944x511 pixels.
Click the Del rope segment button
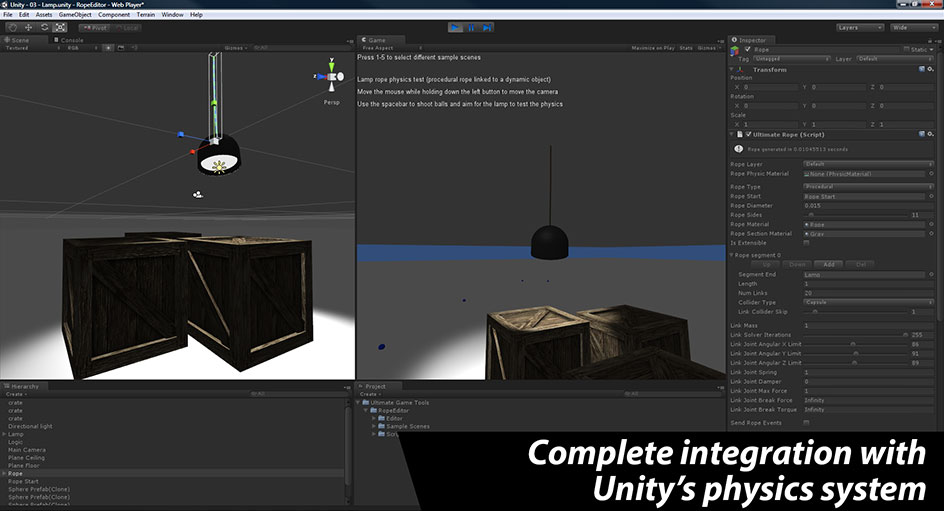pos(861,264)
